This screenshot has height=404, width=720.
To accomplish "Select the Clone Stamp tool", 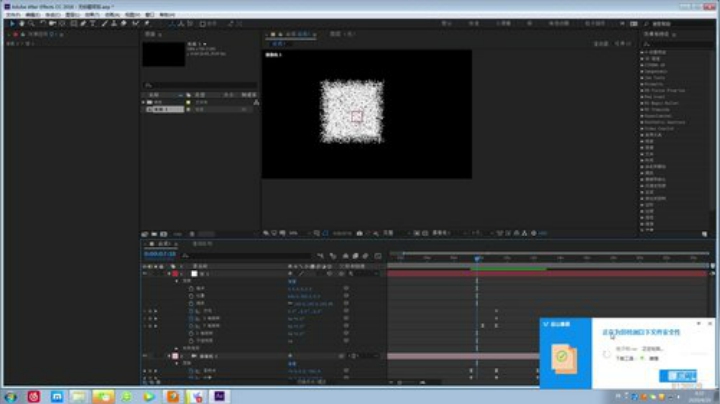I will pos(113,23).
